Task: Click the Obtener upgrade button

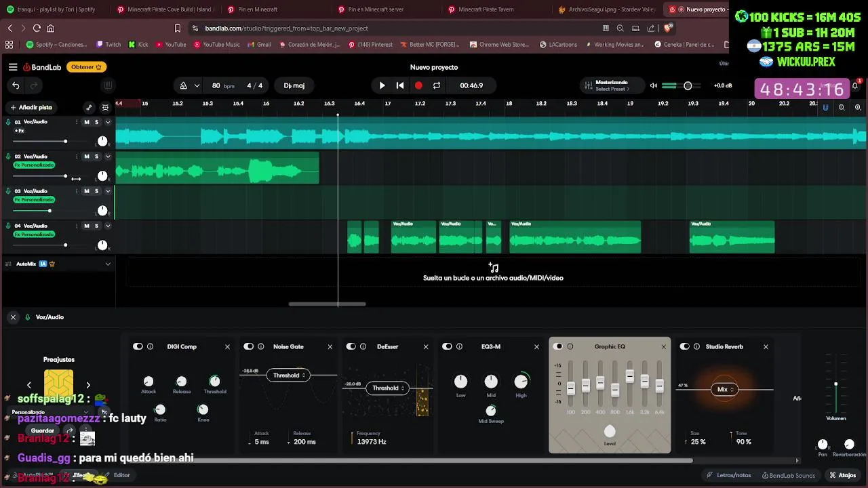Action: point(86,67)
